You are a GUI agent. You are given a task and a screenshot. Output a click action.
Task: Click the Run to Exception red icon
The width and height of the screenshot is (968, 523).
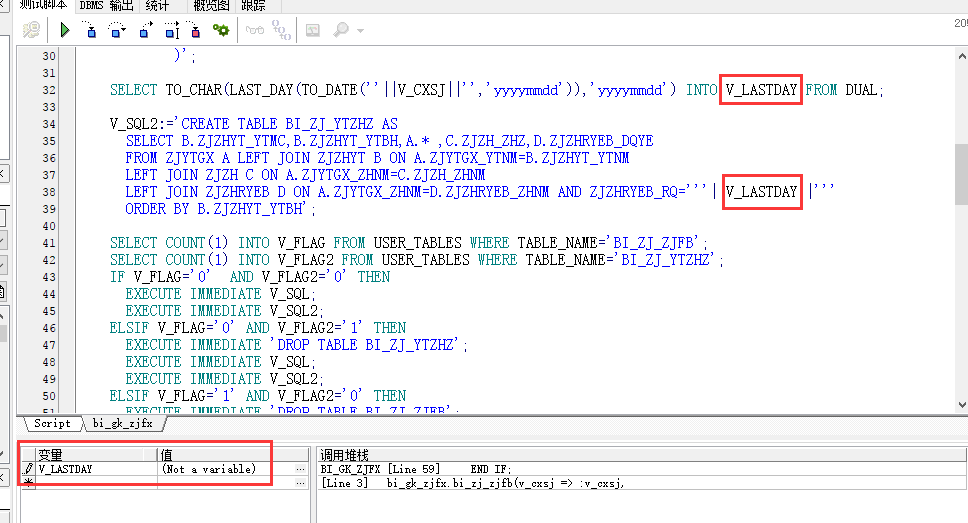pyautogui.click(x=195, y=30)
